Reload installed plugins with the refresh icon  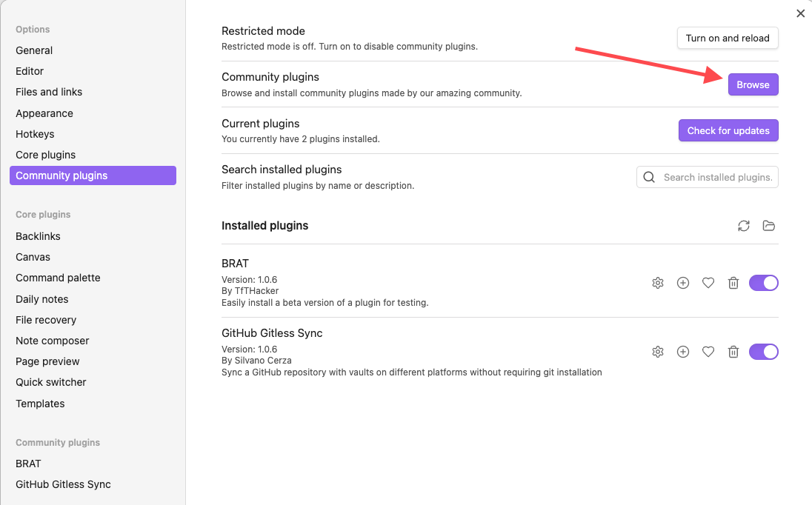tap(744, 226)
